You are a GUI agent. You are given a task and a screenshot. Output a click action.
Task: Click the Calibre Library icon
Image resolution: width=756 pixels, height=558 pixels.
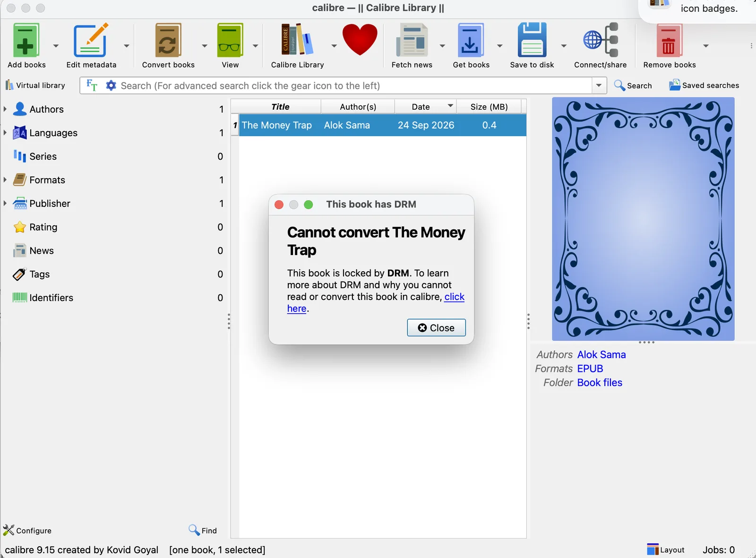pos(297,41)
